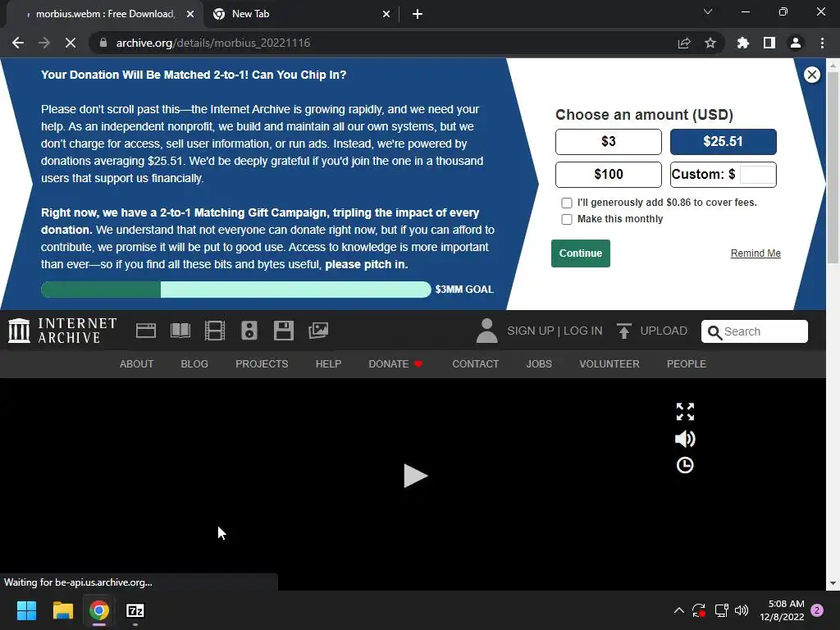Open 7-Zip from the taskbar
This screenshot has width=840, height=630.
(135, 610)
